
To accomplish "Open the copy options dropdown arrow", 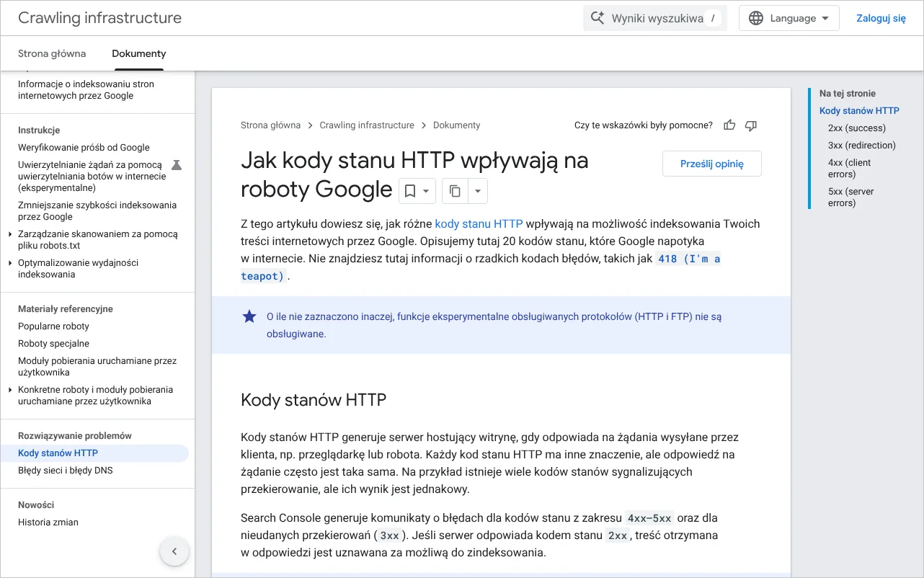I will (x=478, y=191).
